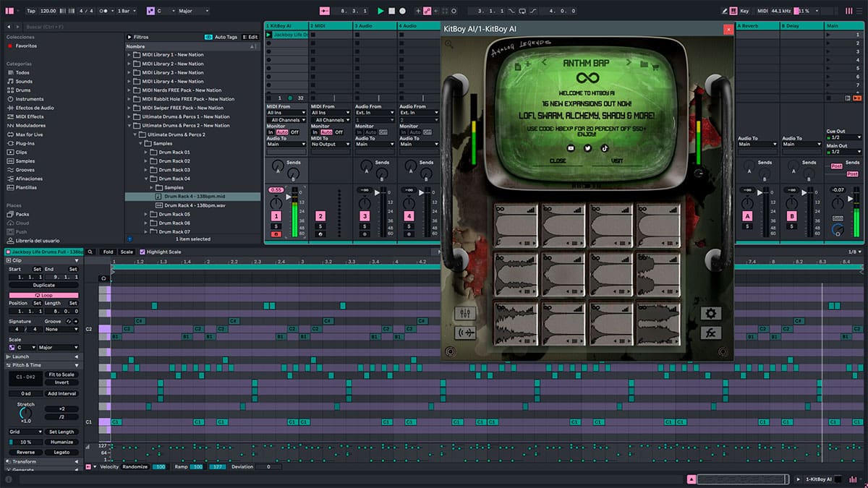868x488 pixels.
Task: Select Sounds category in browser sidebar
Action: [24, 81]
